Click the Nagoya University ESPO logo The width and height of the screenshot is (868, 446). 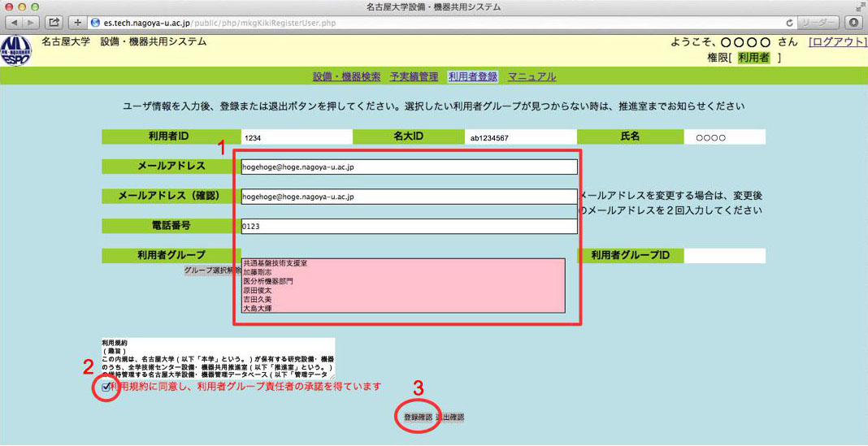coord(17,50)
